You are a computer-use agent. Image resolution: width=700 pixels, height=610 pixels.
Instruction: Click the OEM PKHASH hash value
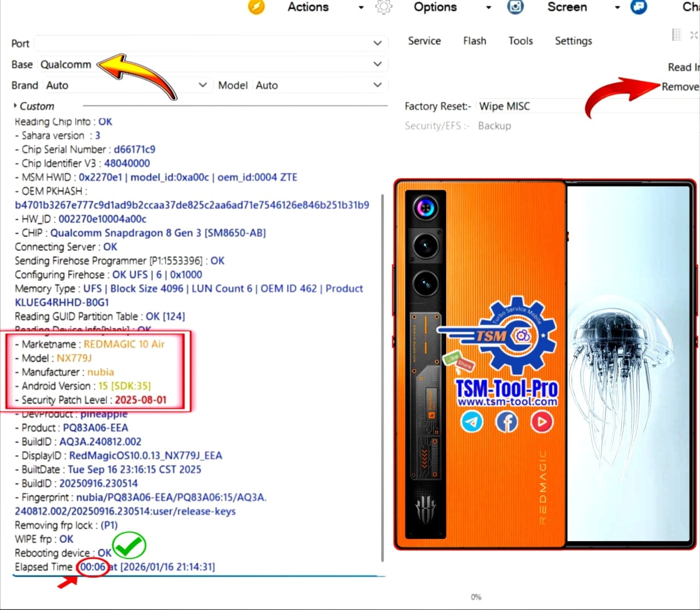click(x=192, y=205)
